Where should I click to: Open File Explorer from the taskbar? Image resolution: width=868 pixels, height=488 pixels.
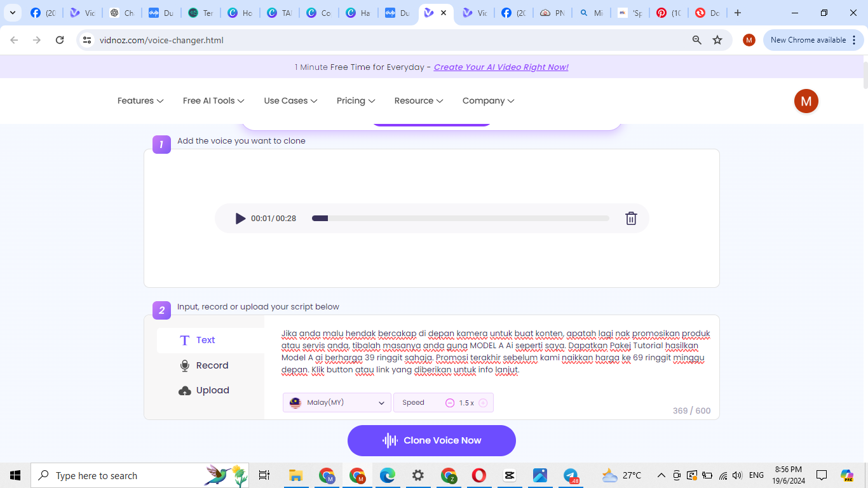(x=295, y=475)
